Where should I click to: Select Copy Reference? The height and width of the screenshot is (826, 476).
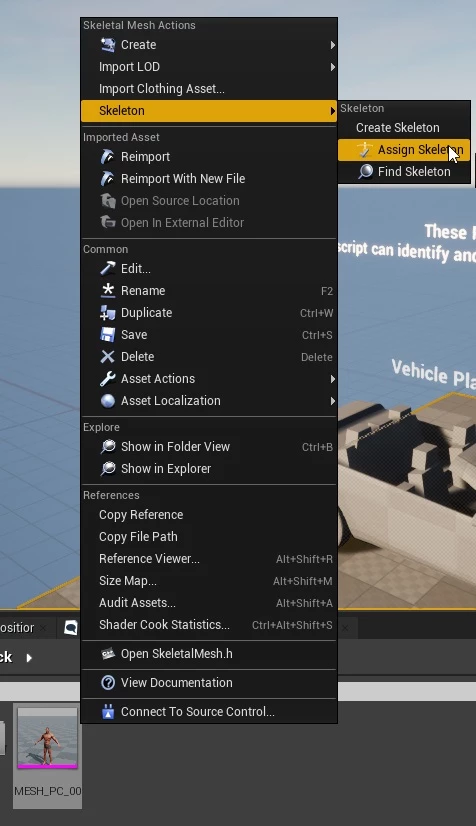click(x=209, y=515)
